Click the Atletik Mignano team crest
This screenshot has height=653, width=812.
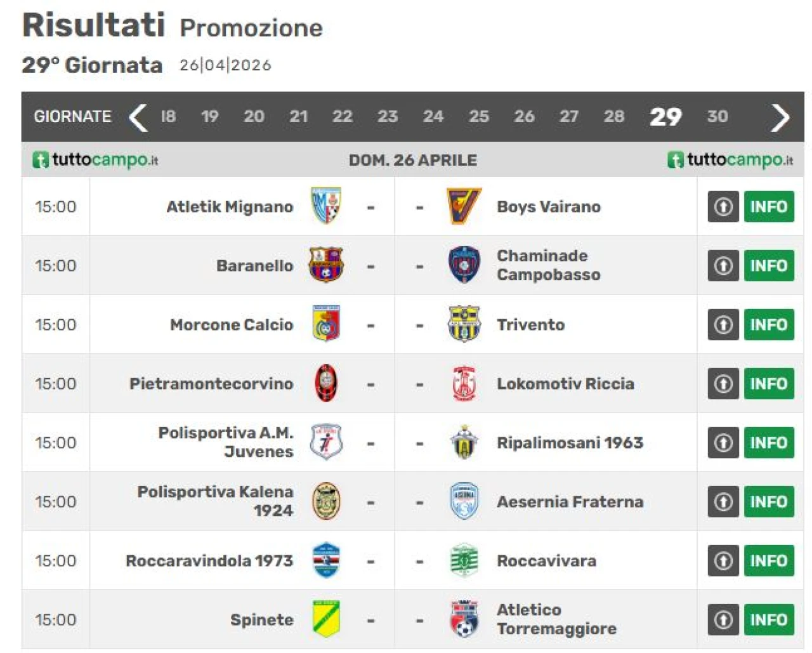[x=326, y=206]
